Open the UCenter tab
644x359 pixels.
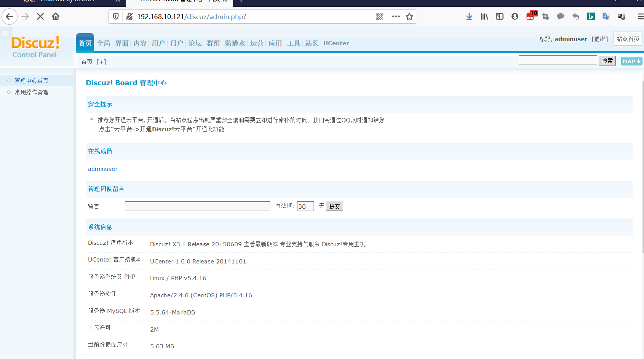tap(336, 43)
